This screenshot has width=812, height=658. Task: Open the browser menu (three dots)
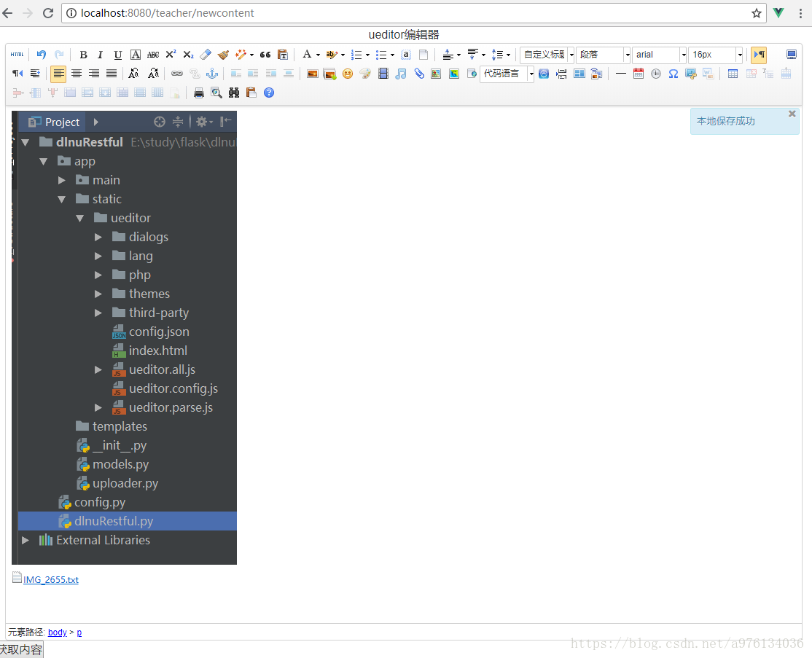(800, 13)
